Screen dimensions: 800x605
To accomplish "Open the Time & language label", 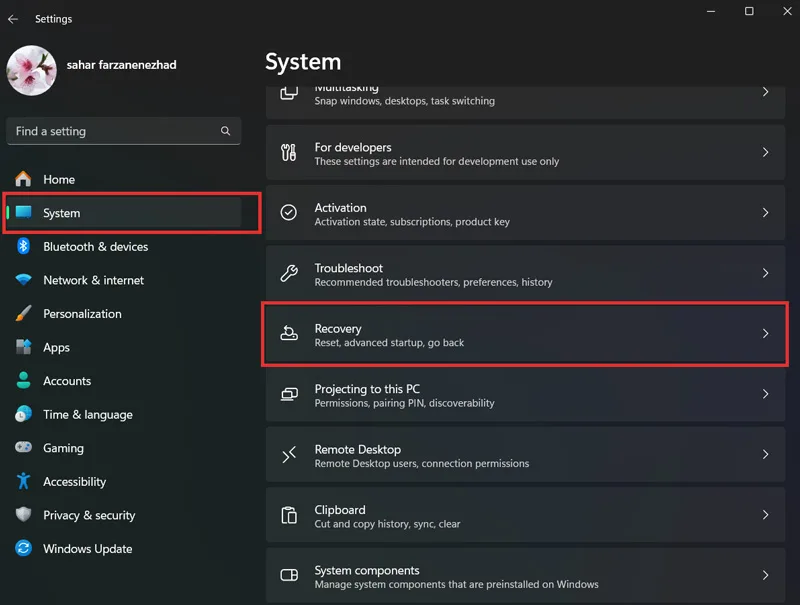I will [x=88, y=415].
